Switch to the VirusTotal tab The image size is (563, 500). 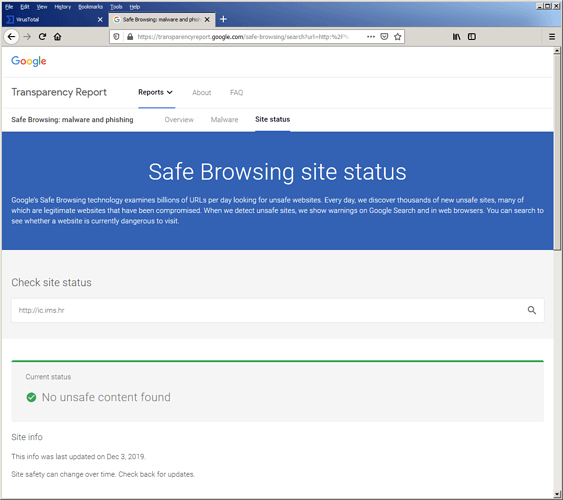pos(54,19)
